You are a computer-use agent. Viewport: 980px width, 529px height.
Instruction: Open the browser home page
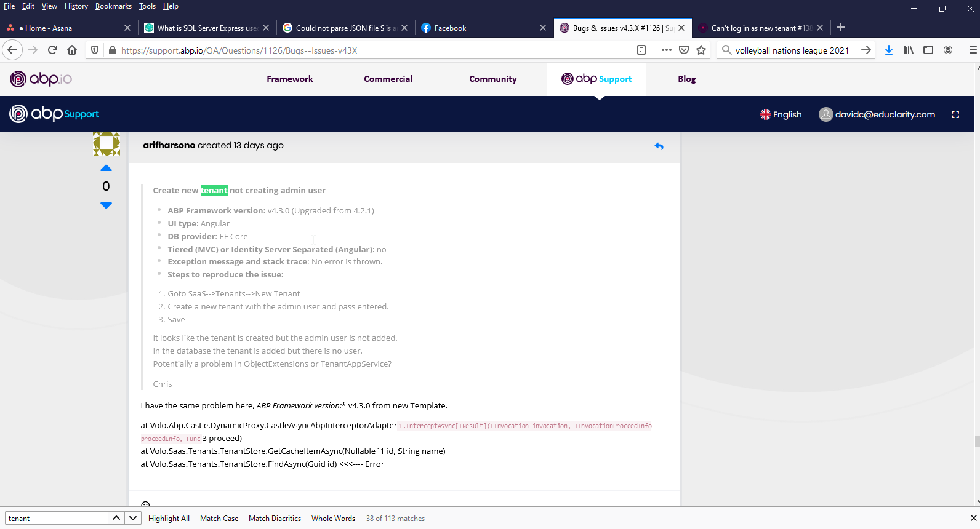point(72,50)
